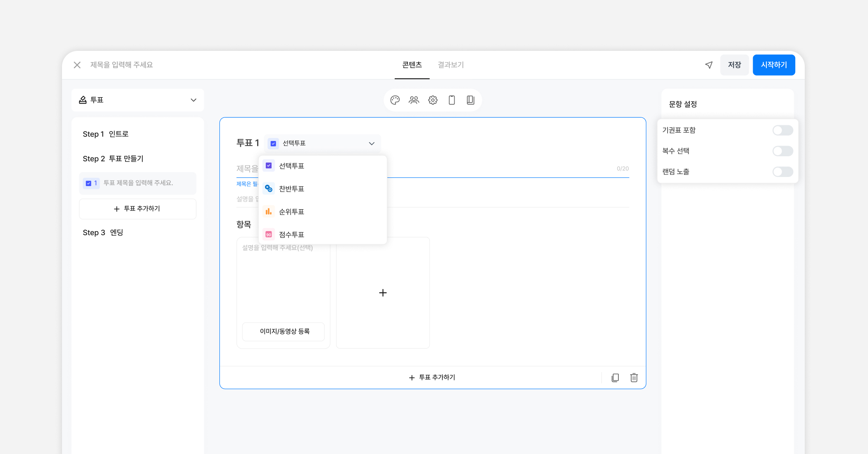Viewport: 868px width, 454px height.
Task: Select 찬반투표 from the dropdown list
Action: coord(291,189)
